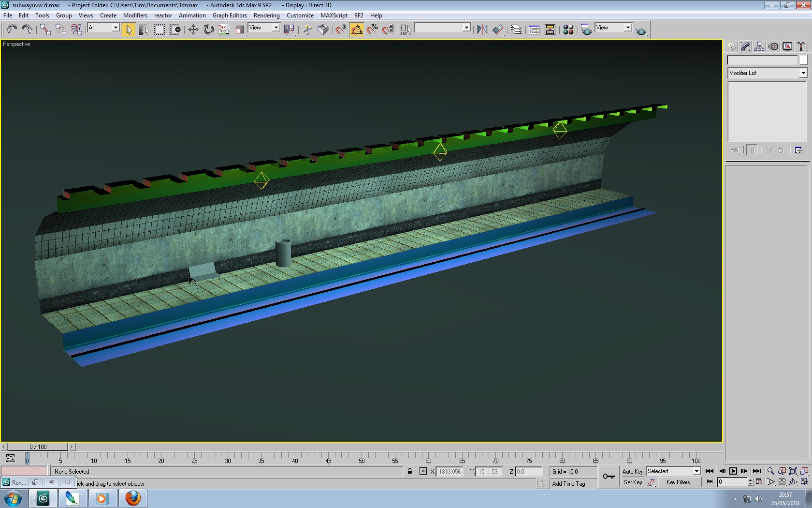Open the MAXScript menu
The width and height of the screenshot is (812, 508).
pyautogui.click(x=333, y=15)
